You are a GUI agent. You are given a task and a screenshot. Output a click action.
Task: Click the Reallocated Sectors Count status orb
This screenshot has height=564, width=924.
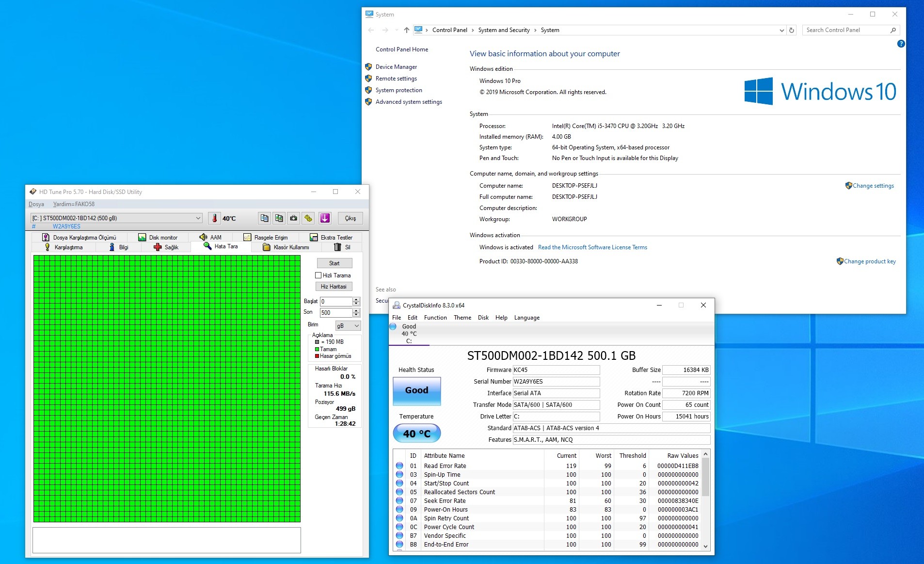click(x=399, y=492)
